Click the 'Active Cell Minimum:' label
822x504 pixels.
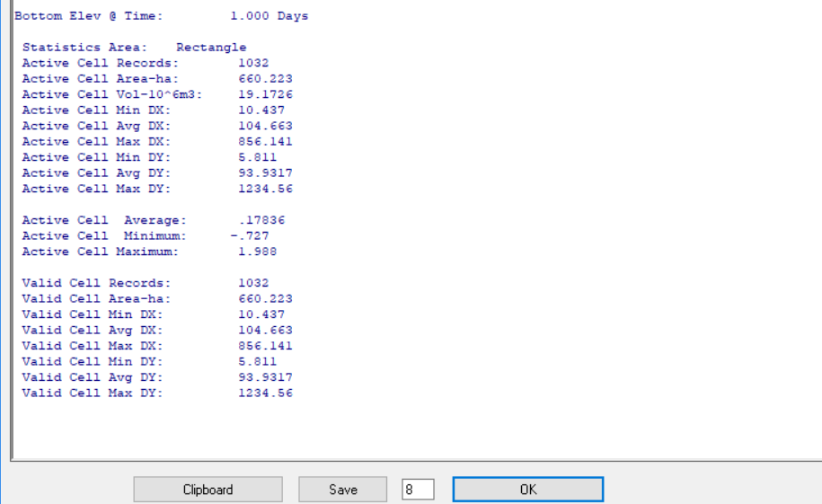pos(104,236)
